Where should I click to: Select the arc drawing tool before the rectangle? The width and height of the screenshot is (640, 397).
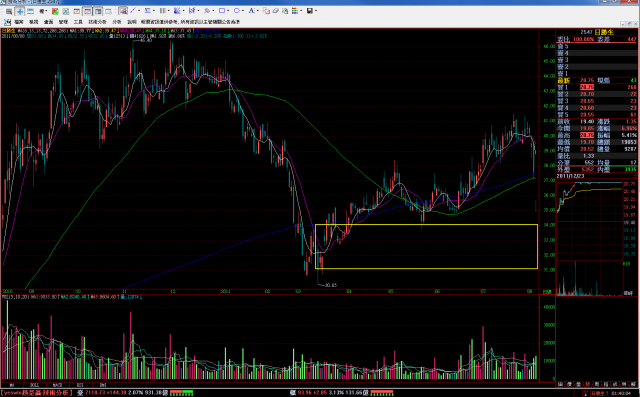[207, 11]
